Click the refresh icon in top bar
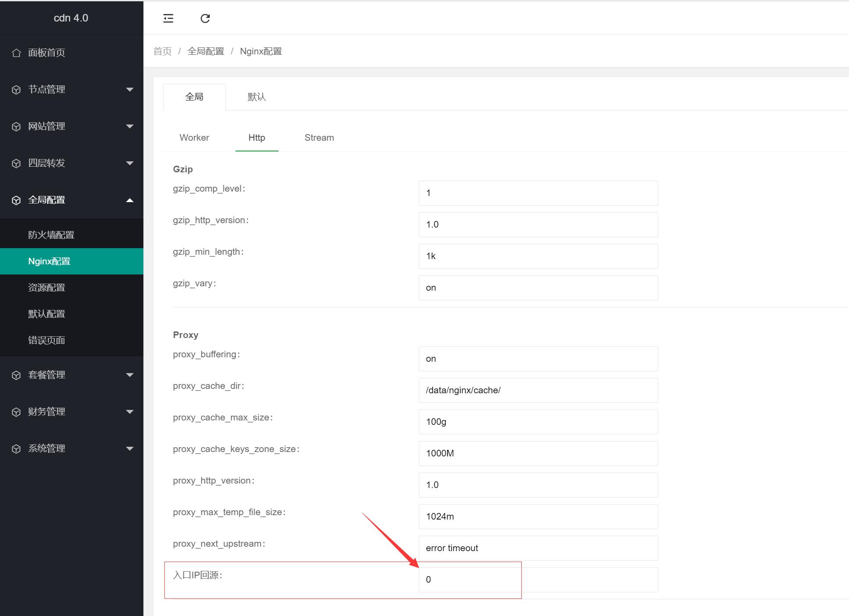Image resolution: width=849 pixels, height=616 pixels. point(205,18)
